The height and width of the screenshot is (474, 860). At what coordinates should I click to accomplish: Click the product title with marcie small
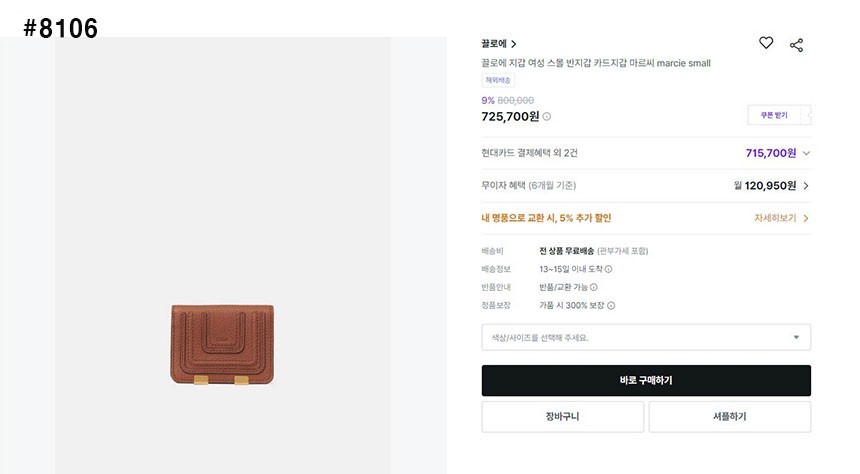(x=595, y=63)
